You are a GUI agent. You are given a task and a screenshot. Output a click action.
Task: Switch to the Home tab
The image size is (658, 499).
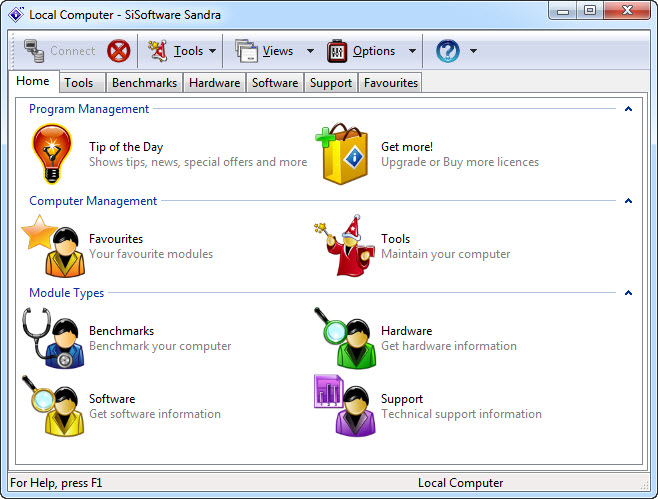tap(33, 81)
